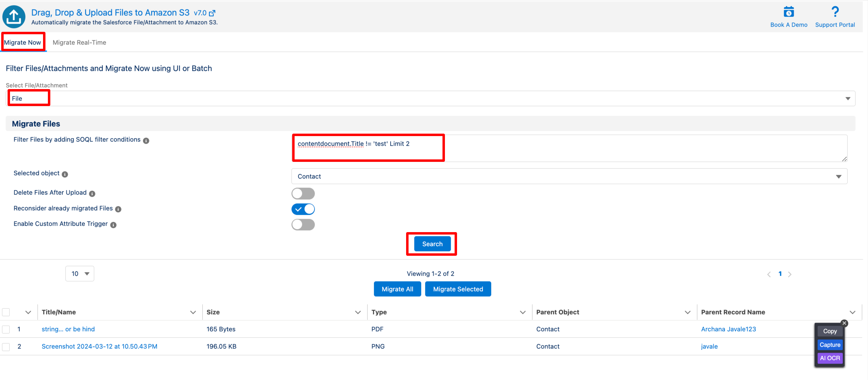Click the info icon for Delete Files After Upload
This screenshot has height=380, width=868.
(92, 193)
